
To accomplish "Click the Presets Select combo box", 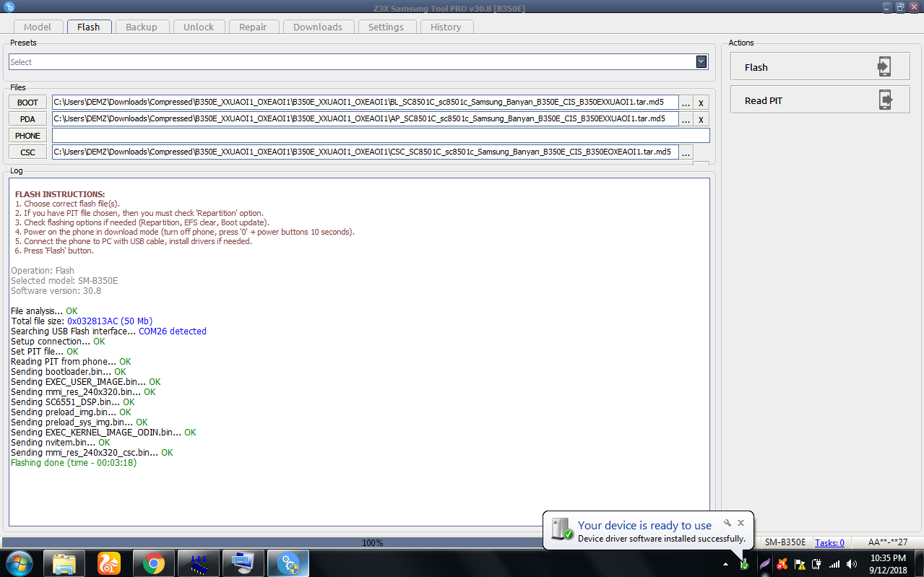I will click(358, 62).
